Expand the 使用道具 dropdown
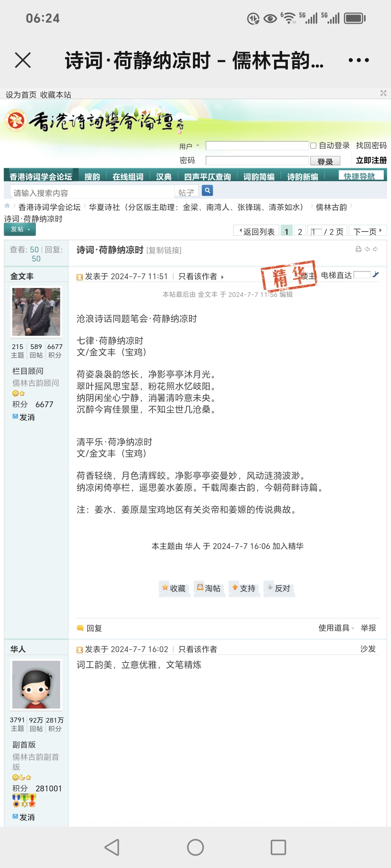 pyautogui.click(x=336, y=628)
